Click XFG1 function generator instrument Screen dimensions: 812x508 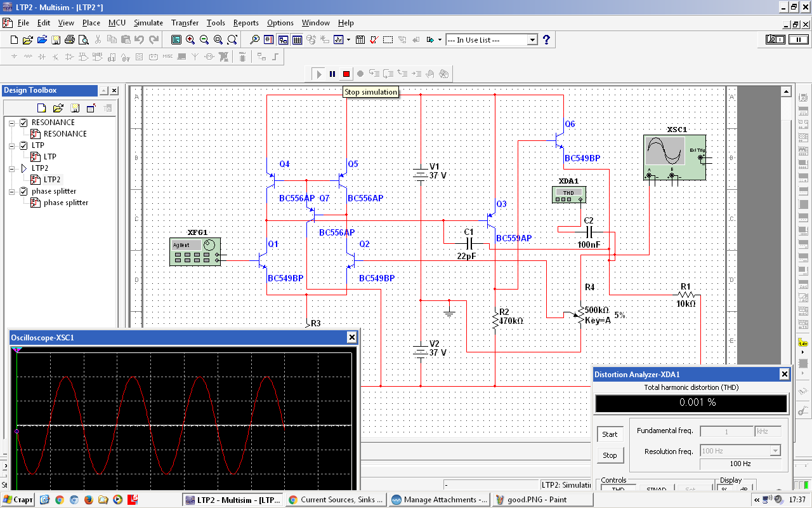[x=195, y=251]
